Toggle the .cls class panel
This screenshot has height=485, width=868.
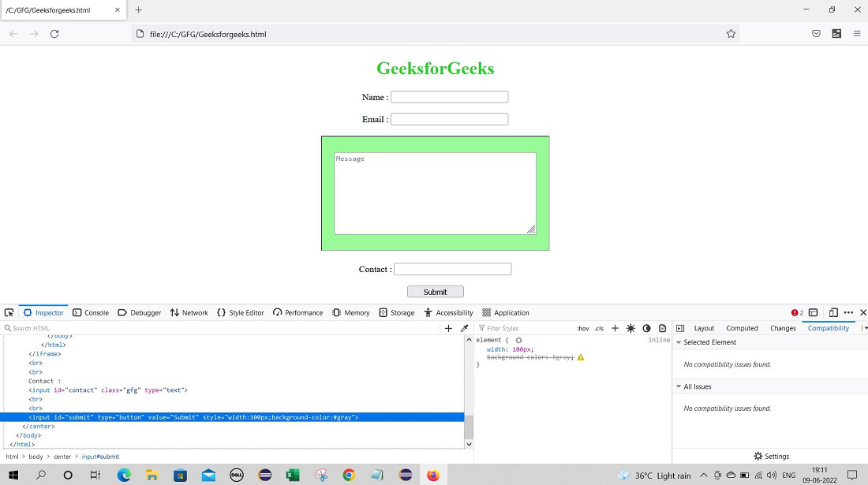(599, 329)
